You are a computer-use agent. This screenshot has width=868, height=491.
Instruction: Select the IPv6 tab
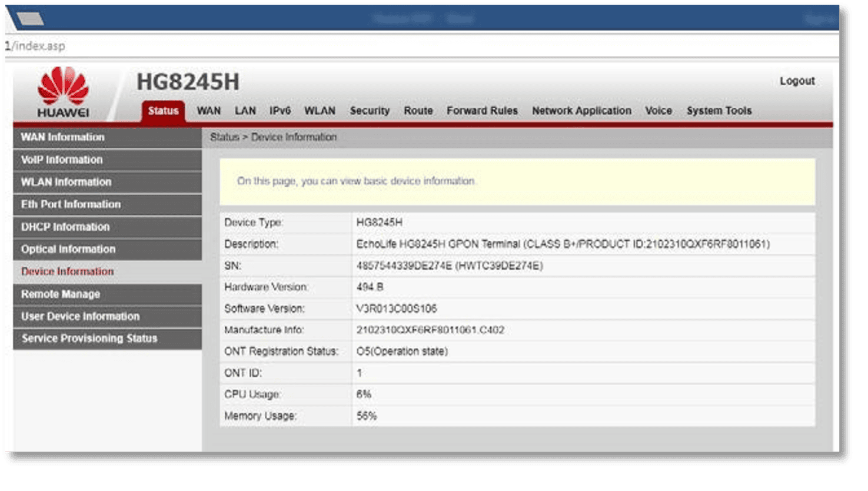pos(280,111)
